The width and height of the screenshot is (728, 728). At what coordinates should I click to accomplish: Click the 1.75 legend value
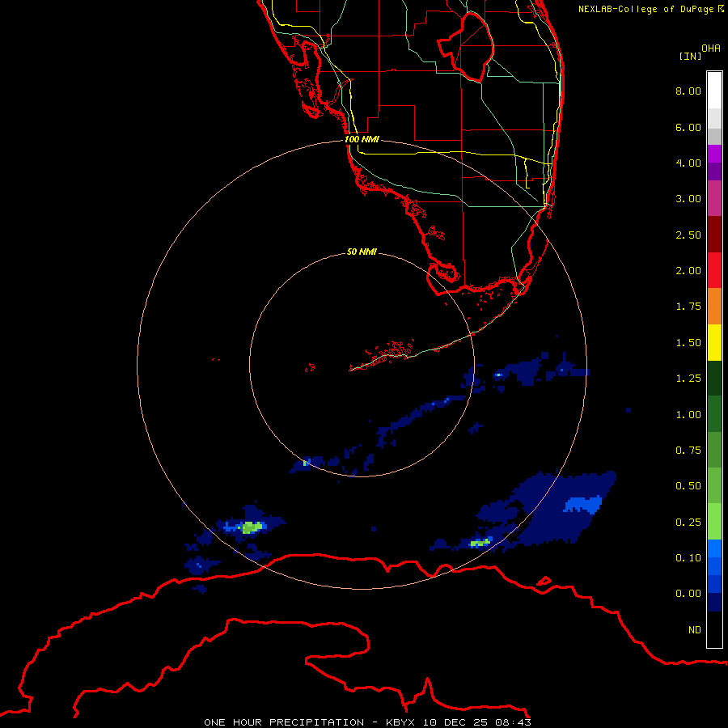click(688, 307)
